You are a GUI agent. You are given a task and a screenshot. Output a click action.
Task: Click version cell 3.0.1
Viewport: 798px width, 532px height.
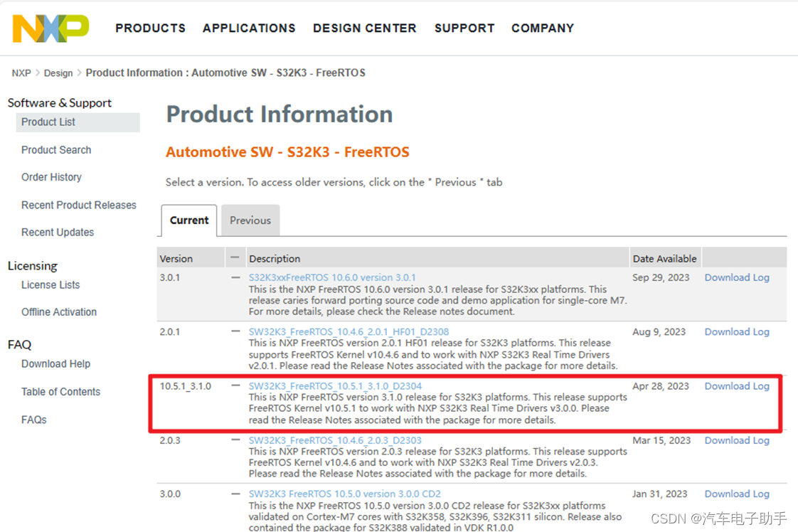pos(170,277)
